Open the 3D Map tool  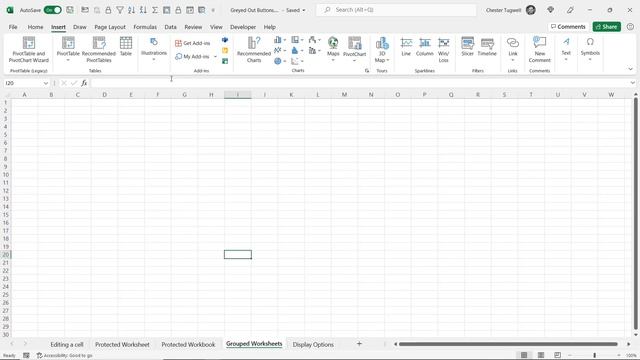pos(382,50)
